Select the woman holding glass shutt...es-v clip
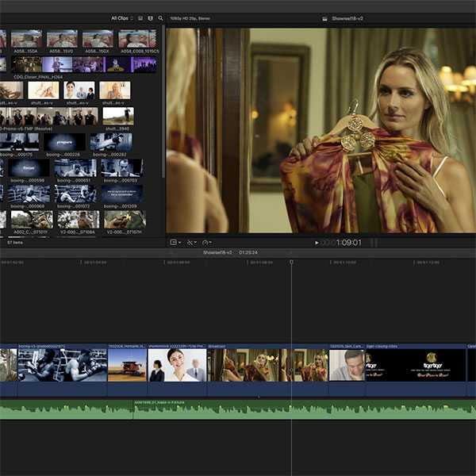The image size is (476, 476). point(115,90)
